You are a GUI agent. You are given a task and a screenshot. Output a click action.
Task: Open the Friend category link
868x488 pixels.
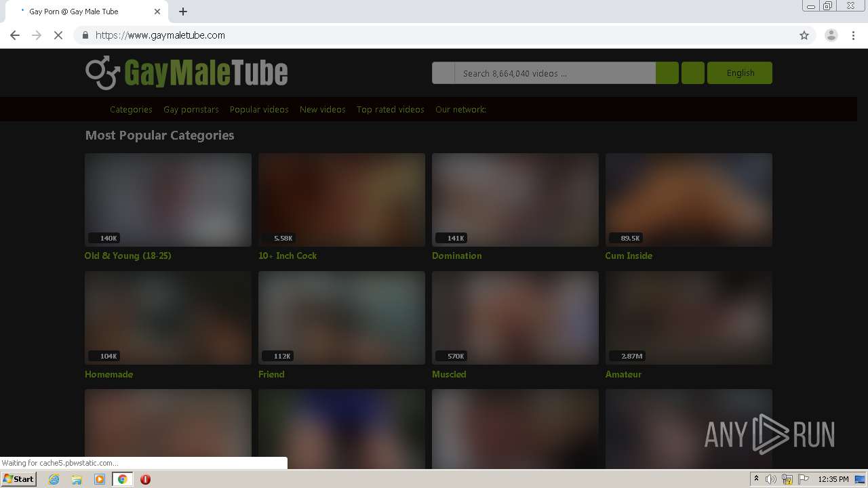(x=271, y=374)
